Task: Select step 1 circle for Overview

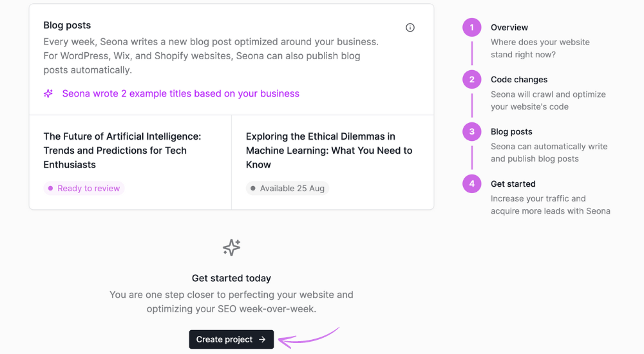Action: [471, 28]
